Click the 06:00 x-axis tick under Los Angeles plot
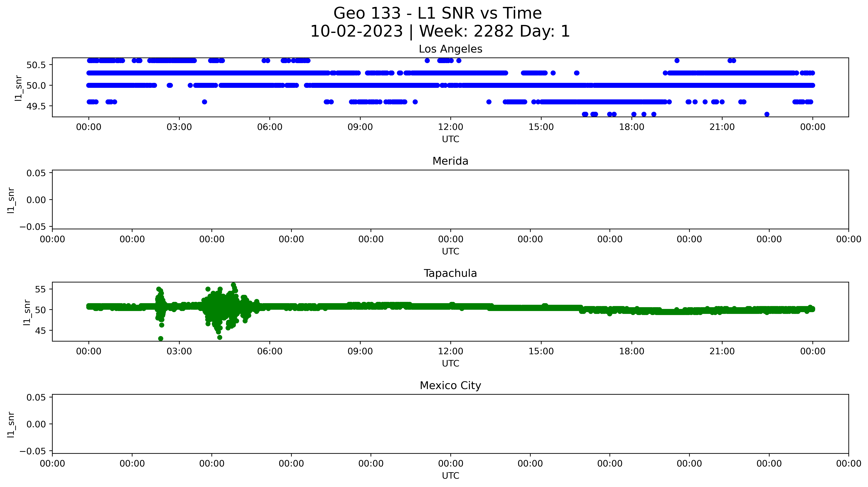This screenshot has height=487, width=868. click(x=270, y=127)
